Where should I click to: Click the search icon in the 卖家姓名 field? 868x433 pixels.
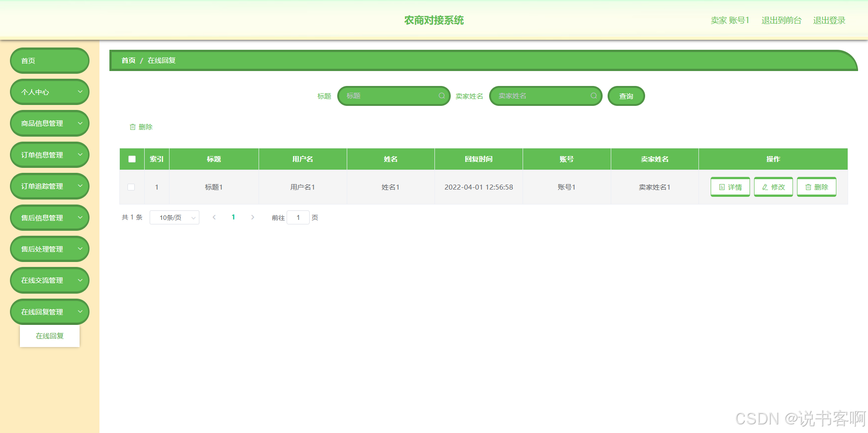coord(594,96)
